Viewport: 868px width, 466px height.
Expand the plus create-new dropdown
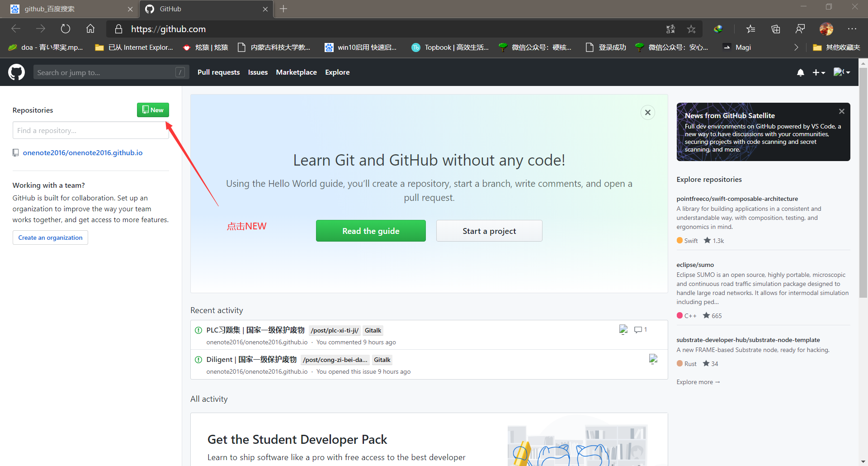pos(819,72)
